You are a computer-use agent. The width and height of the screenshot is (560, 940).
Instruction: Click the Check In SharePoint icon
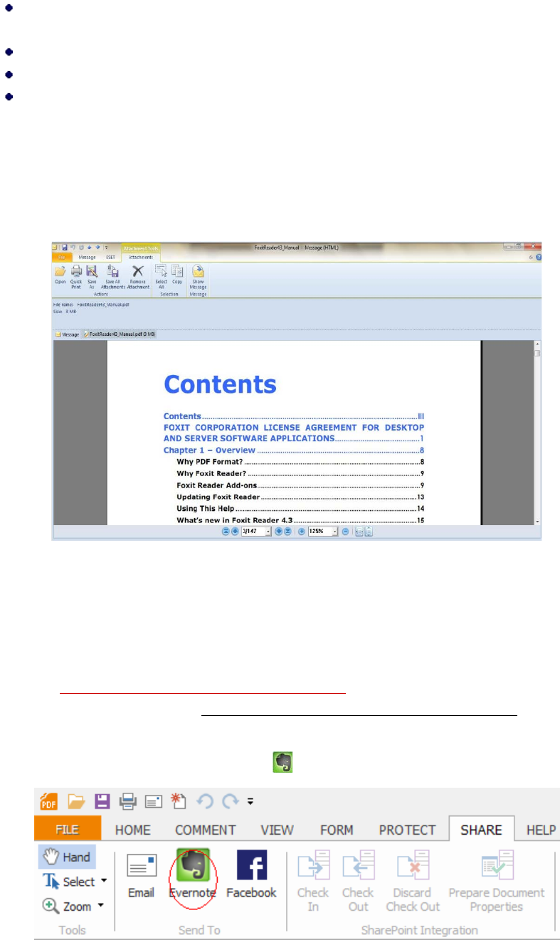pyautogui.click(x=313, y=865)
